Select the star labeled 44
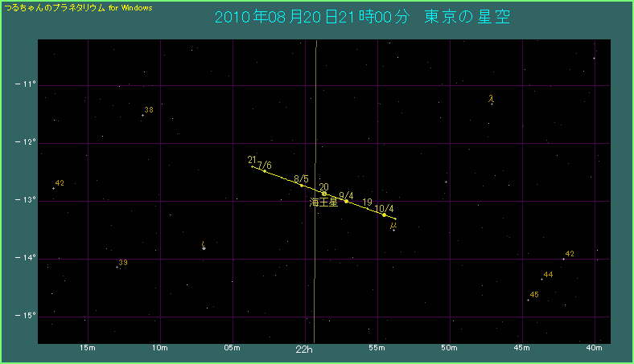The width and height of the screenshot is (634, 364). tap(541, 279)
